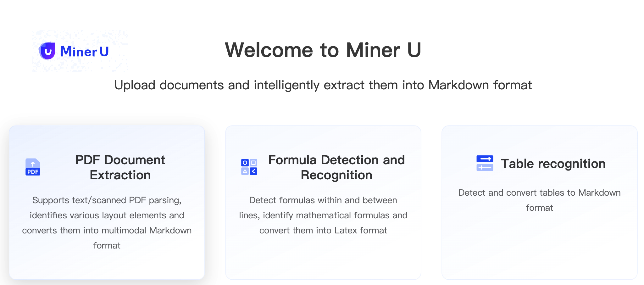Click the MinerU shield logo icon
The width and height of the screenshot is (644, 285).
(x=47, y=51)
